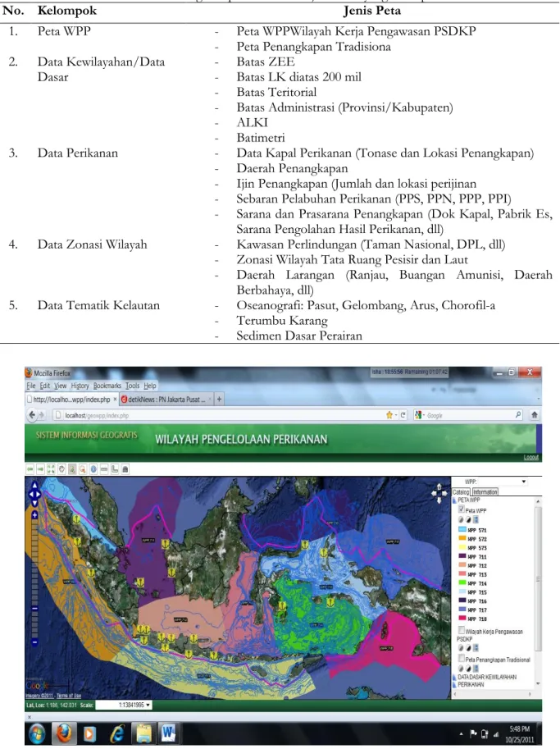Open Peta WPP layer info icon
The image size is (560, 749).
pyautogui.click(x=476, y=520)
